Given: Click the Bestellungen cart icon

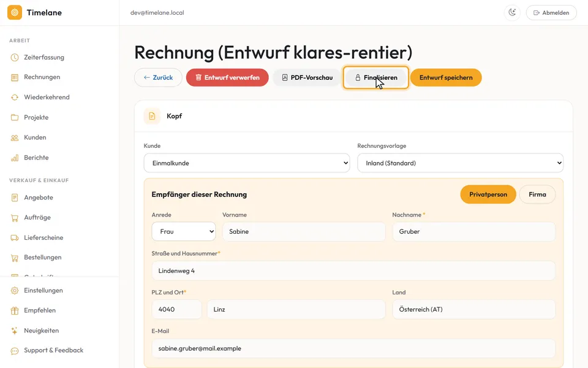Looking at the screenshot, I should coord(15,258).
